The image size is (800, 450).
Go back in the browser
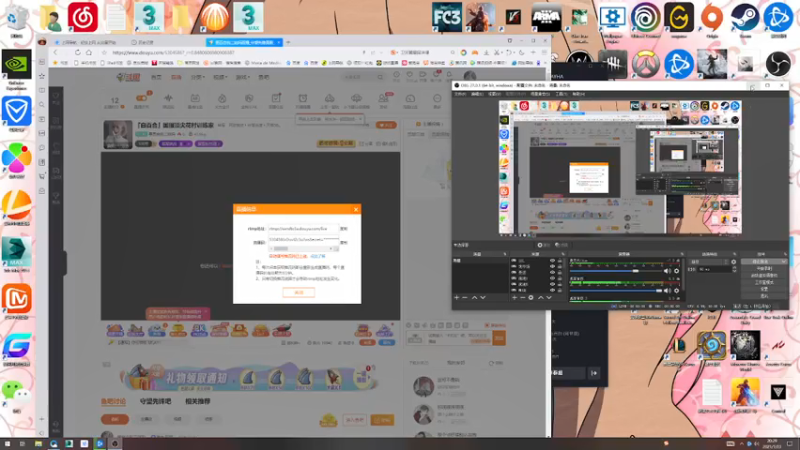pos(56,53)
